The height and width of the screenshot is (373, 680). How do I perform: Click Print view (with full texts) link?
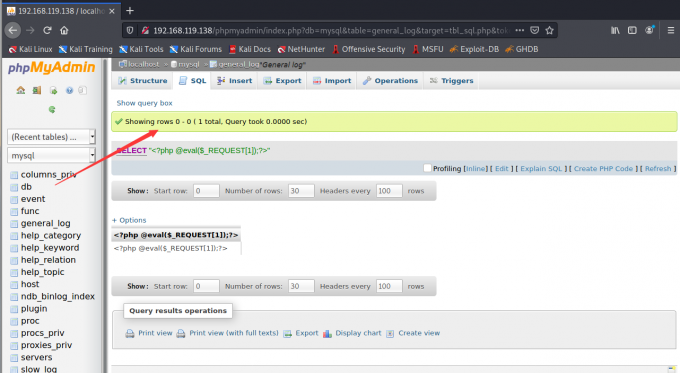[234, 333]
